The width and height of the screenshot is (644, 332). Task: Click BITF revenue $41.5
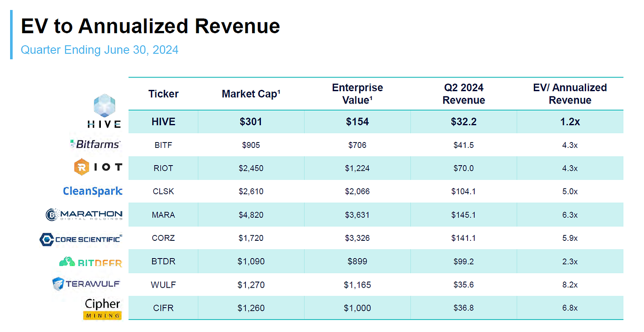(x=464, y=145)
